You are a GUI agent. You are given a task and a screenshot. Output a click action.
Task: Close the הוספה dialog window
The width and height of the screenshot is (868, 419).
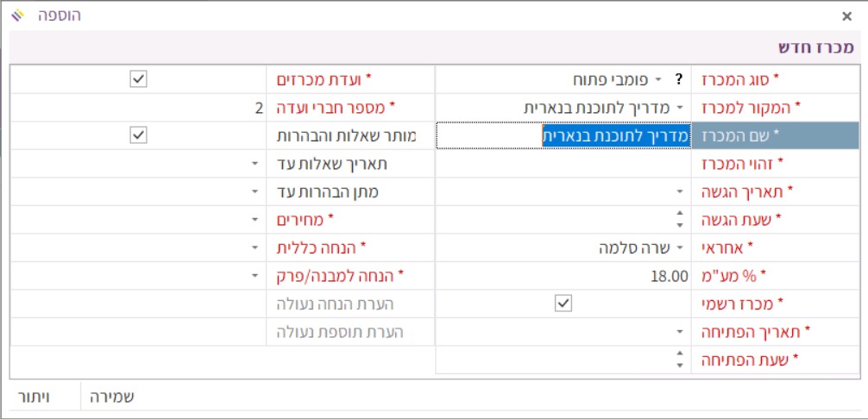click(x=846, y=16)
